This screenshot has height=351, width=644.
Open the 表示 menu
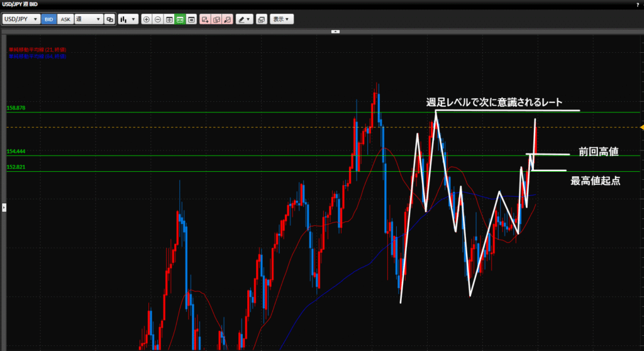281,19
